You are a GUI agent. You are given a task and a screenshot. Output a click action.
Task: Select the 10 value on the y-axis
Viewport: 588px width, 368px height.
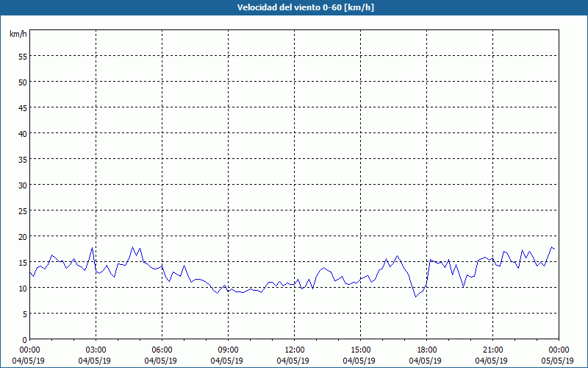[x=23, y=288]
